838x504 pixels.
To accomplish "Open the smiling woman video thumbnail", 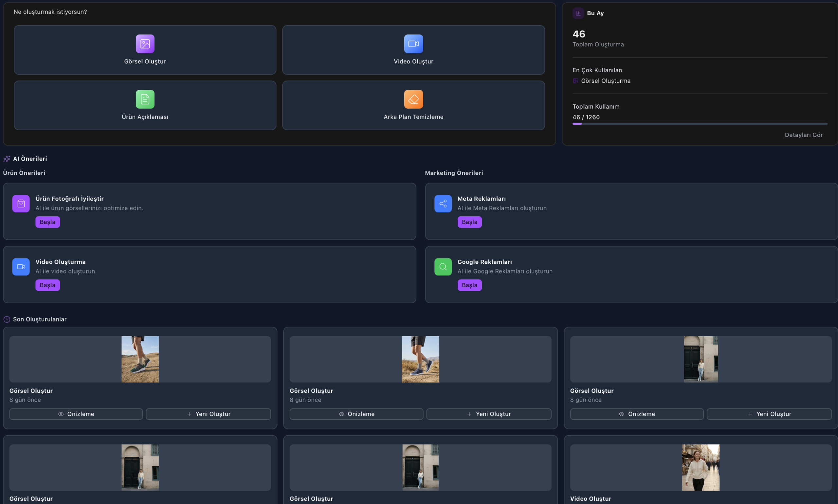I will click(701, 467).
